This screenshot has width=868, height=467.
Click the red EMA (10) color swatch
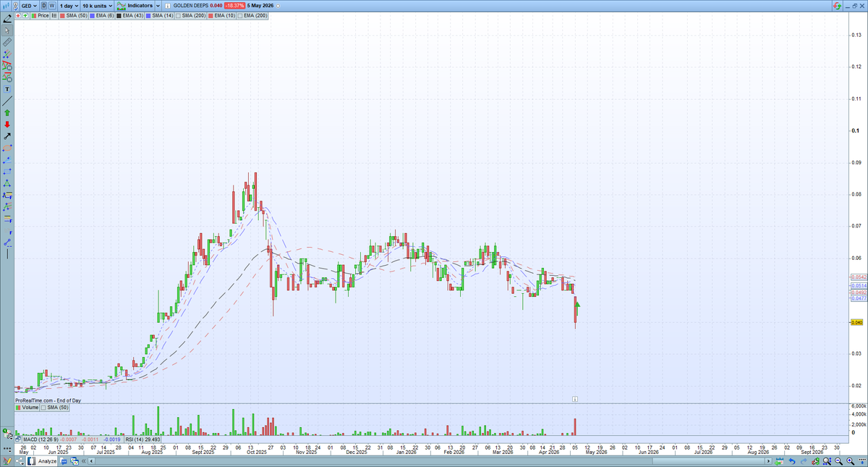pyautogui.click(x=210, y=15)
